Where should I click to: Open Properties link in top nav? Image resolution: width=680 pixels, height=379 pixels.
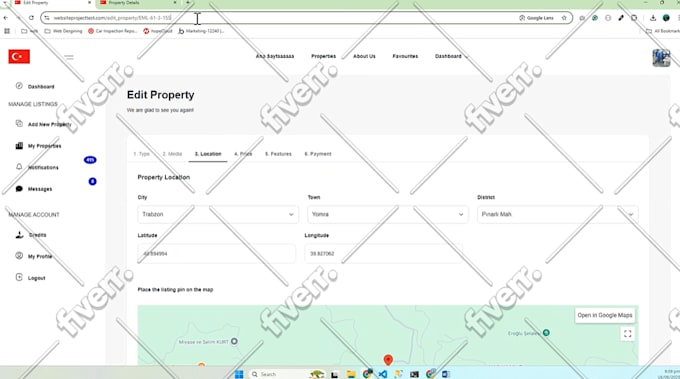pos(324,56)
